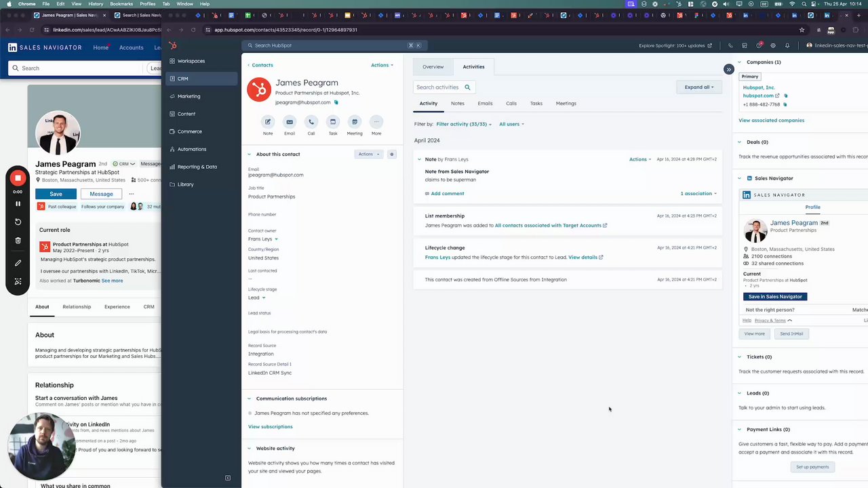The height and width of the screenshot is (488, 868).
Task: Click the Call icon under contact header
Action: tap(311, 122)
